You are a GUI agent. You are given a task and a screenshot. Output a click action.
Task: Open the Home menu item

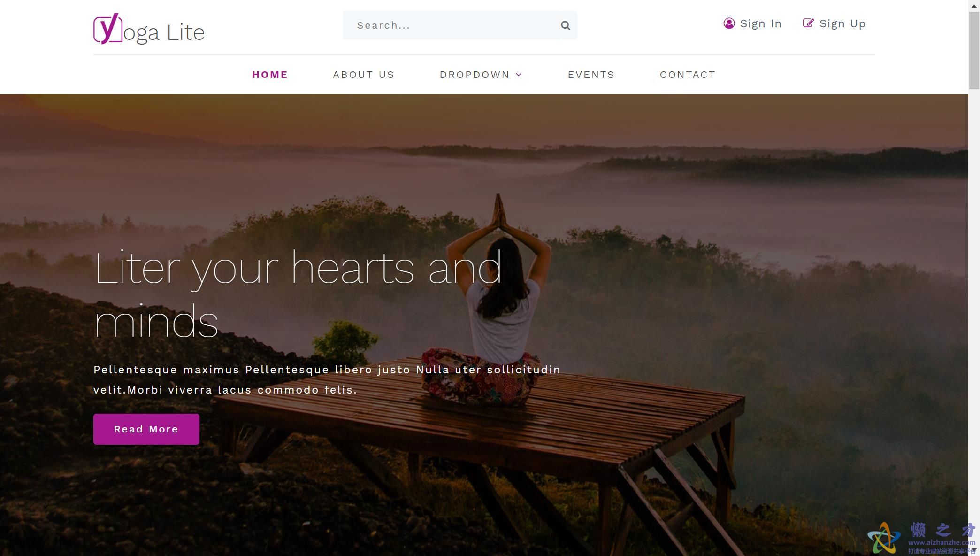pos(270,75)
